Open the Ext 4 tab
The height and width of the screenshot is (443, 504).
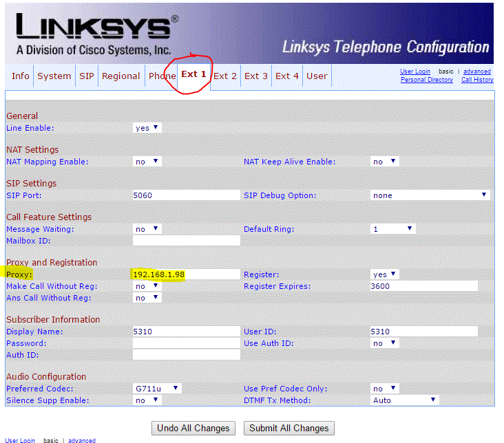coord(286,76)
